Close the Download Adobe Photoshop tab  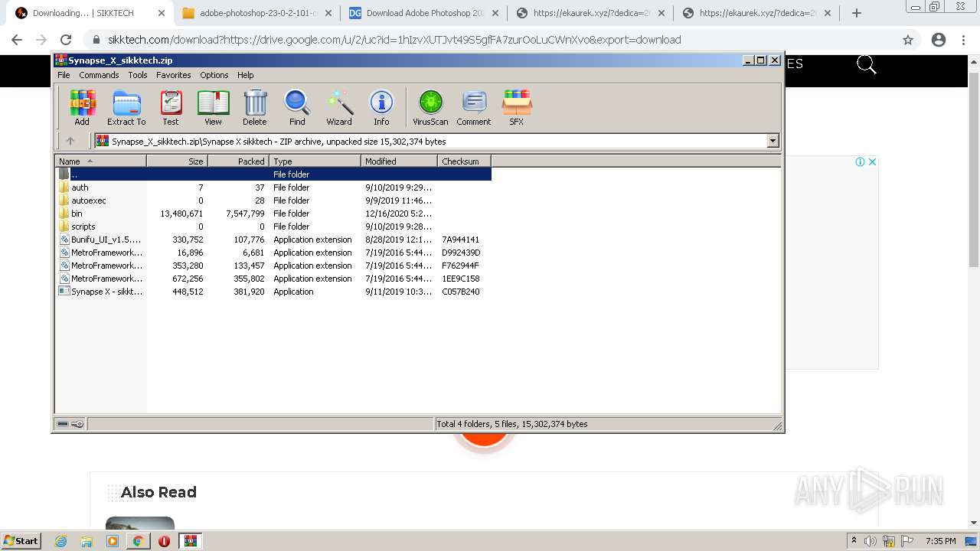click(x=495, y=13)
